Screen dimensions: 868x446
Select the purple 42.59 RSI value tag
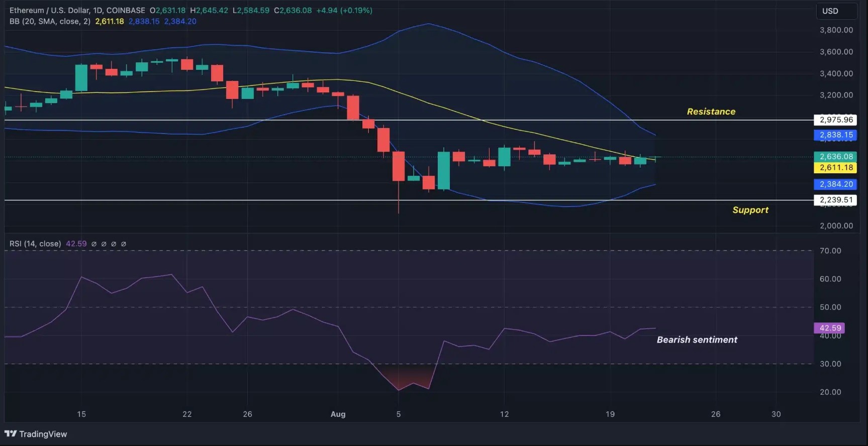[829, 328]
